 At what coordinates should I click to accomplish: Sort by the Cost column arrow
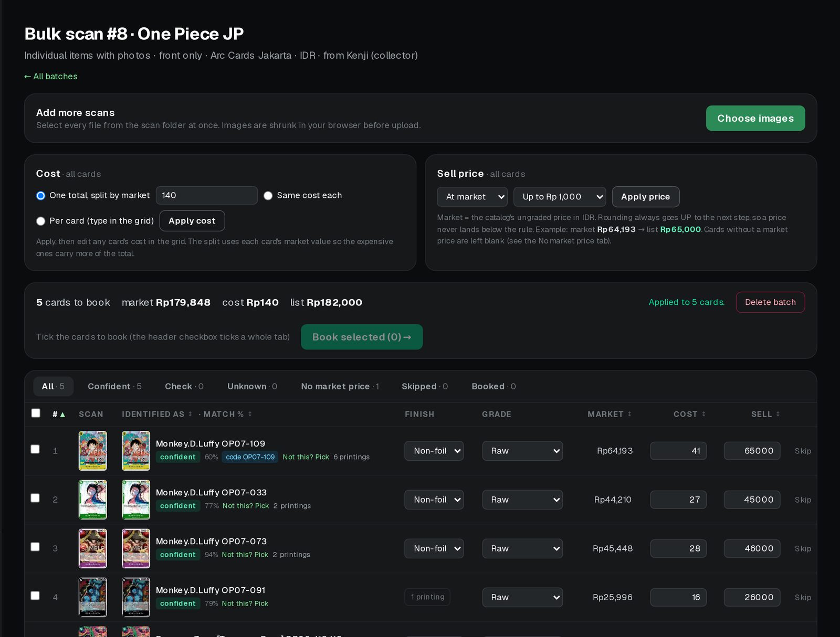coord(703,414)
